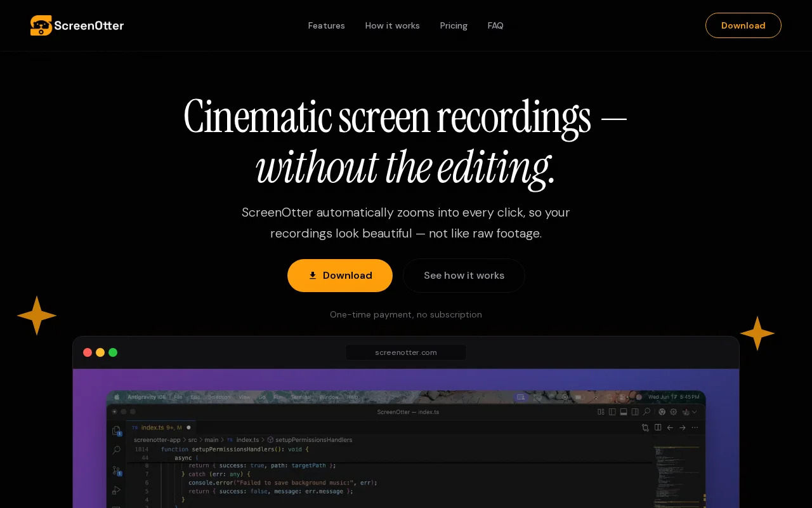Click the Wed Jun 17 clock in preview
The height and width of the screenshot is (508, 812).
pos(674,397)
